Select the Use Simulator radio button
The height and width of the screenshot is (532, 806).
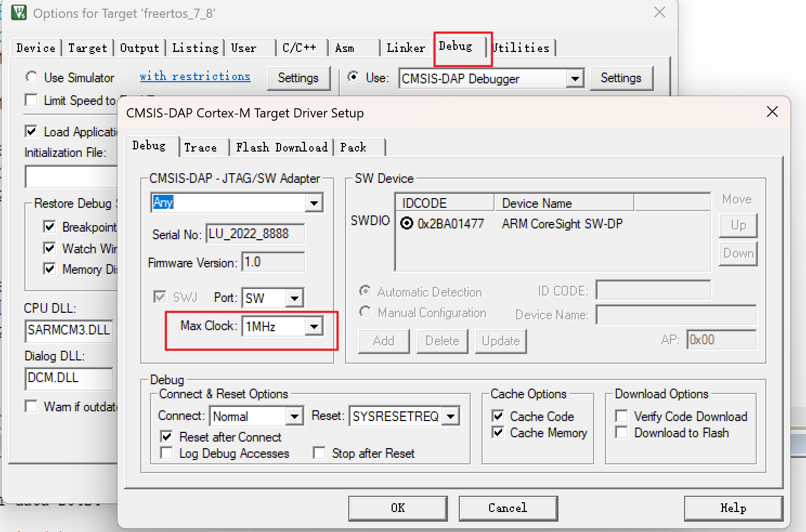click(31, 77)
